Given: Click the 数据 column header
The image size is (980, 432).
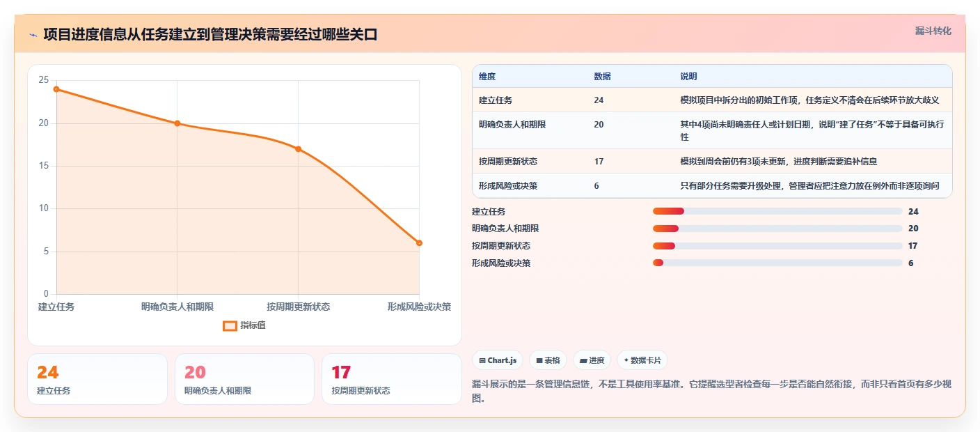Looking at the screenshot, I should pyautogui.click(x=602, y=77).
